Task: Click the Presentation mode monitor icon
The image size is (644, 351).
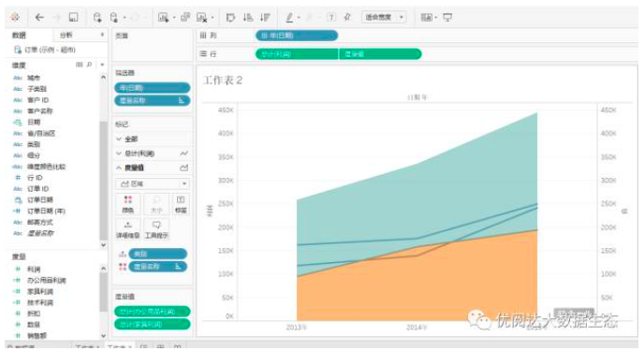Action: pos(447,17)
